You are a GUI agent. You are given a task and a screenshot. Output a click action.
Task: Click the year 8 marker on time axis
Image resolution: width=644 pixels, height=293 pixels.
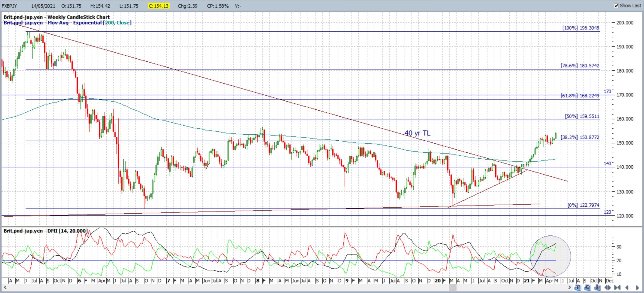click(258, 281)
